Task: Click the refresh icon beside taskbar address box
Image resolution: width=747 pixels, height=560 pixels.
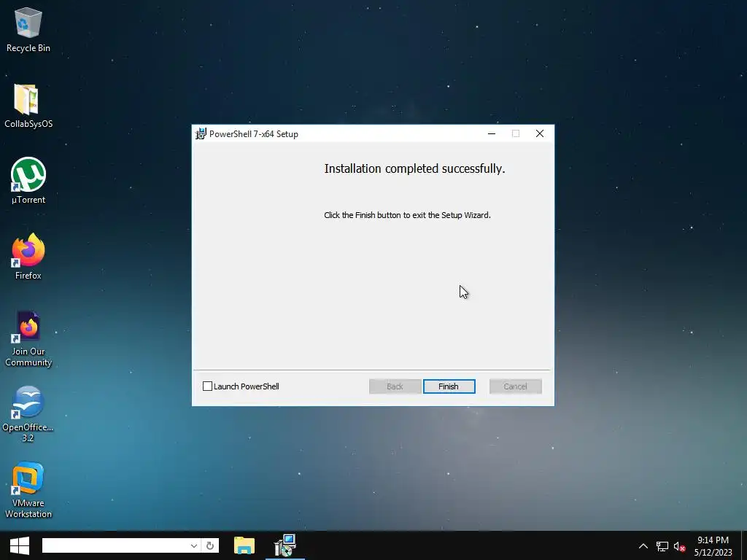Action: (x=209, y=545)
